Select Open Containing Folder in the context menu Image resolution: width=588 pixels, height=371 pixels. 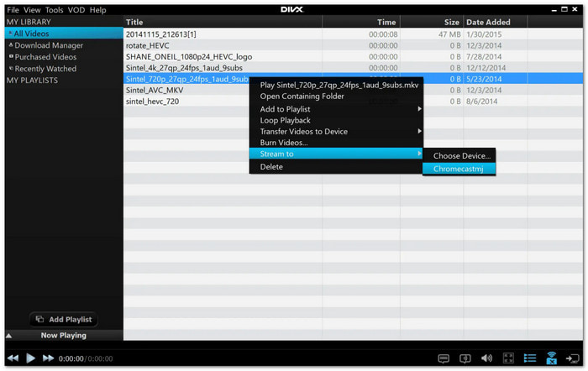tap(336, 97)
